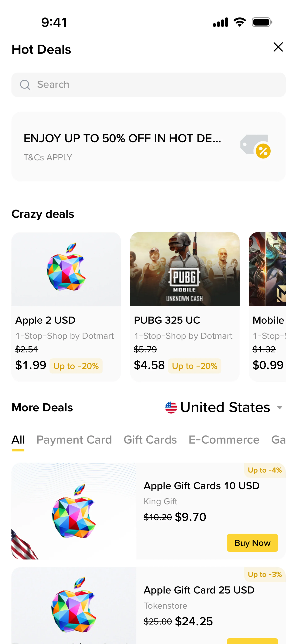
Task: Click into the Search field
Action: pyautogui.click(x=148, y=85)
